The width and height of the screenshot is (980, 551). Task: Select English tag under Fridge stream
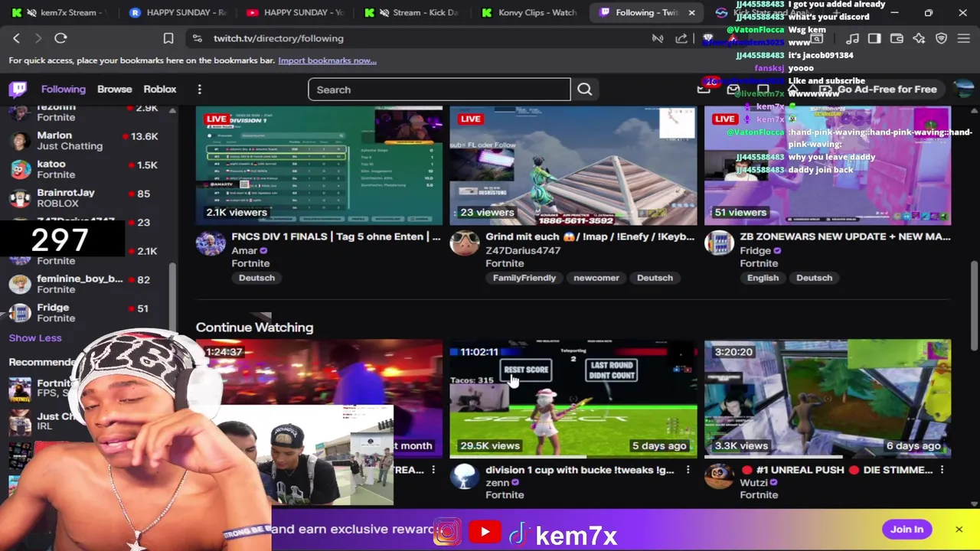(763, 278)
